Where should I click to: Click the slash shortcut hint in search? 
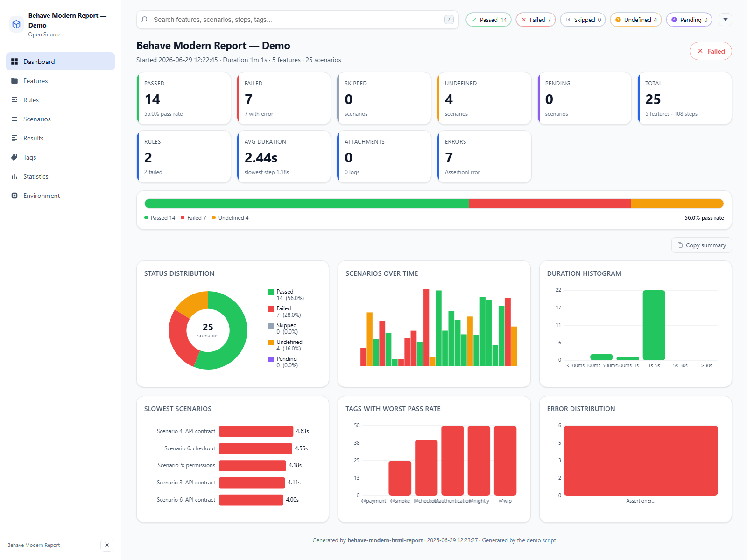(x=449, y=20)
